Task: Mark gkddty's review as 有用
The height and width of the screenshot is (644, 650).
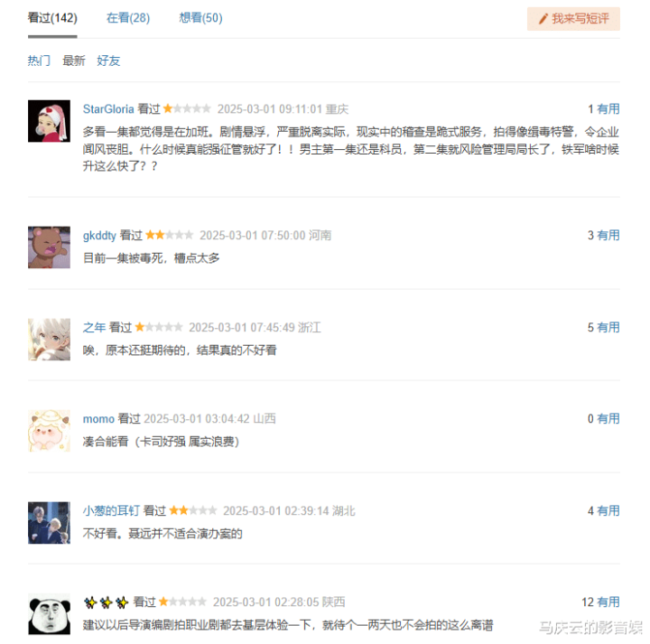Action: coord(608,235)
